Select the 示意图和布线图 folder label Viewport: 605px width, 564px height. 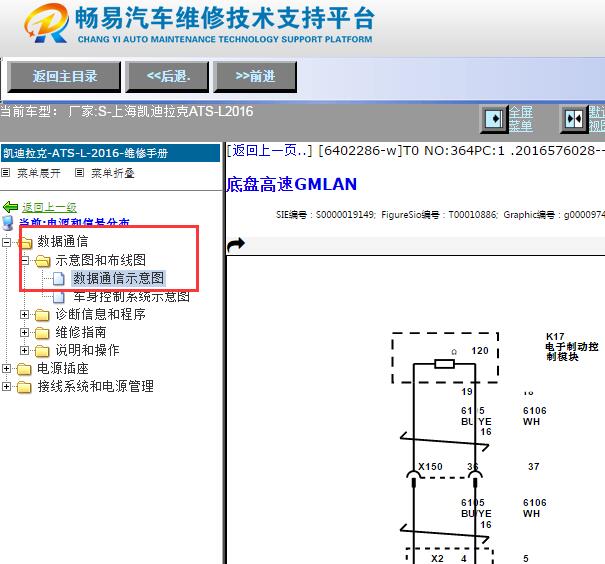click(100, 260)
